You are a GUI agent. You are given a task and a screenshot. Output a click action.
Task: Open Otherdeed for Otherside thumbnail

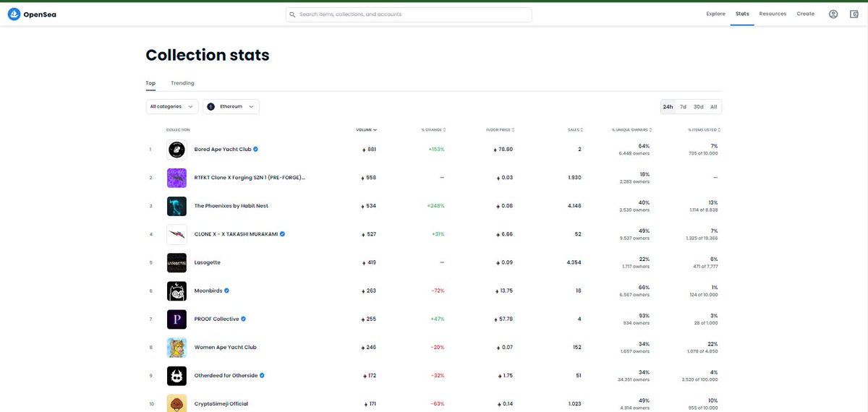[176, 376]
